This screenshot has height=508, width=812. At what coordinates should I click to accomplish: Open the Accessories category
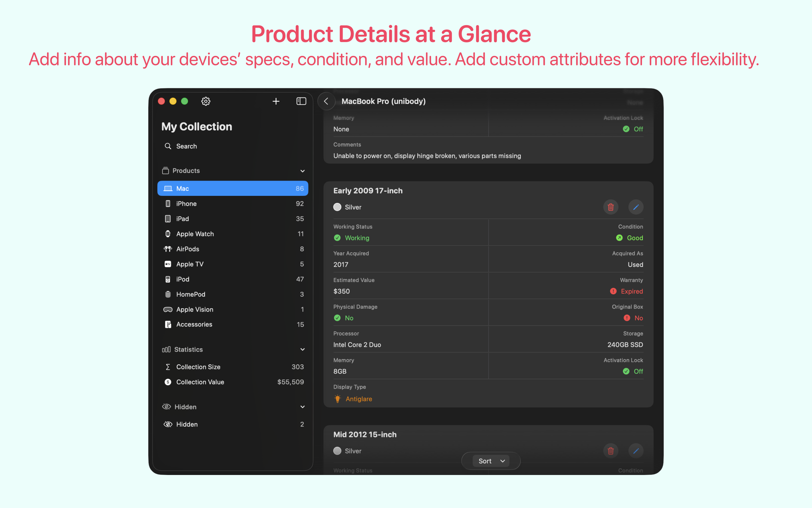[233, 325]
